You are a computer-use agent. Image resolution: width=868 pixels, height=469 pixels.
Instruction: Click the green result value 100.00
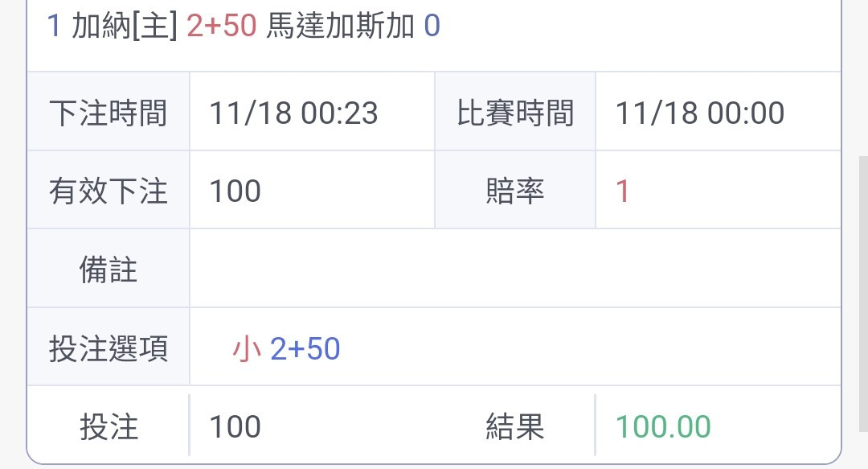point(663,427)
